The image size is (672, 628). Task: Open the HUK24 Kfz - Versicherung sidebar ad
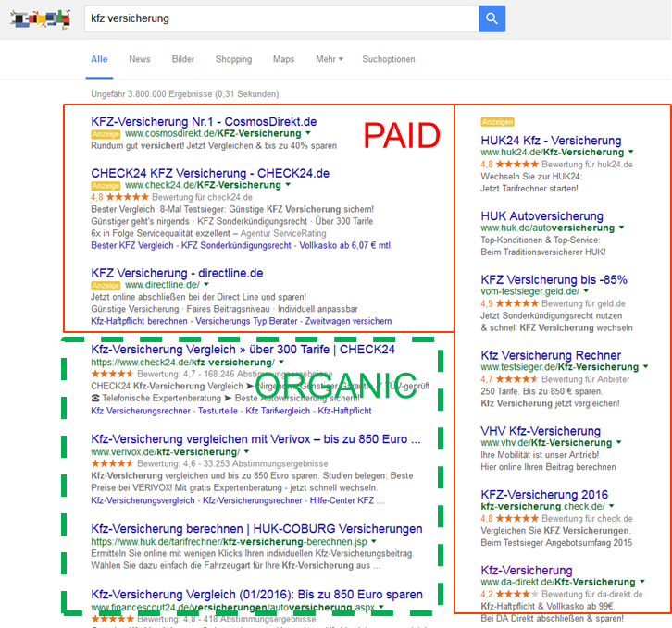point(551,141)
